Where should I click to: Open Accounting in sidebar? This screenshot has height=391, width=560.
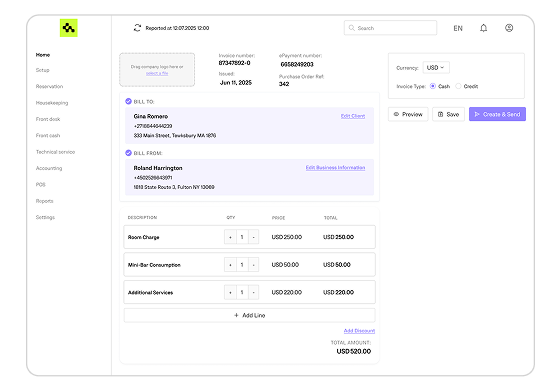point(49,168)
